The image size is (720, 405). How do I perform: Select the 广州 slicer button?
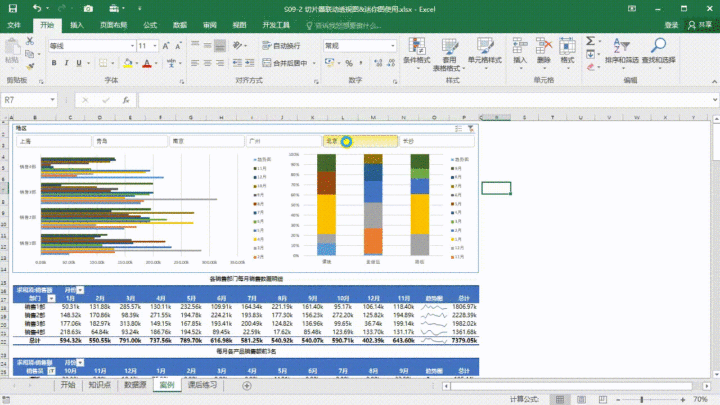[283, 141]
